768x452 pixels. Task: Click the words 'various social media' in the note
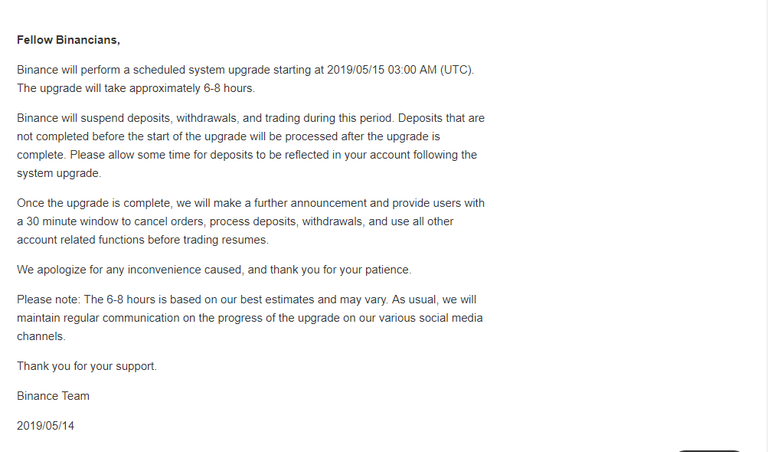click(x=431, y=318)
